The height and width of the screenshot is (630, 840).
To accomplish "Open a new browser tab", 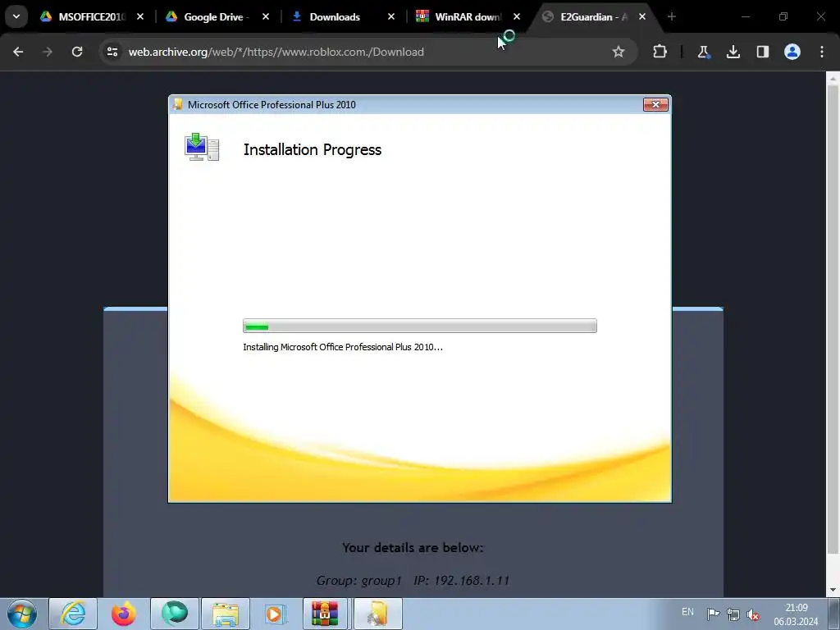I will [x=672, y=16].
